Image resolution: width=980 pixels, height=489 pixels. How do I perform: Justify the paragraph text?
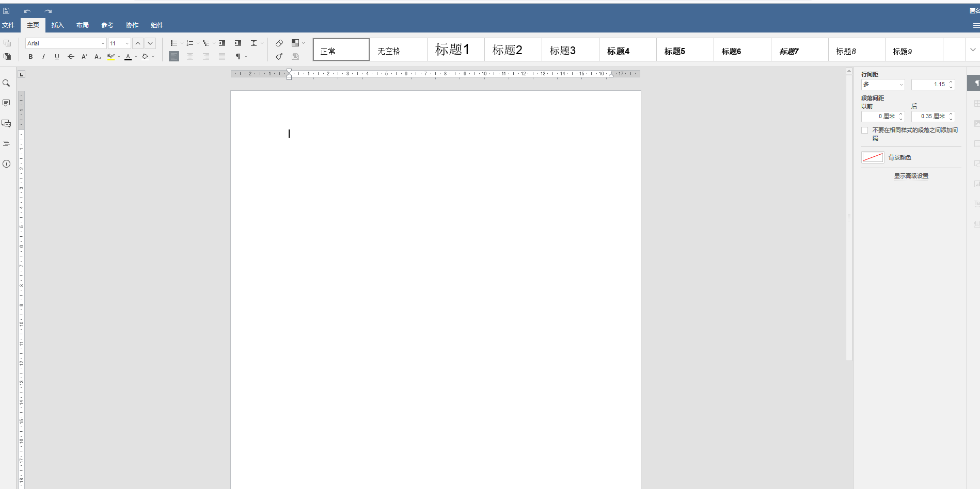pos(222,57)
